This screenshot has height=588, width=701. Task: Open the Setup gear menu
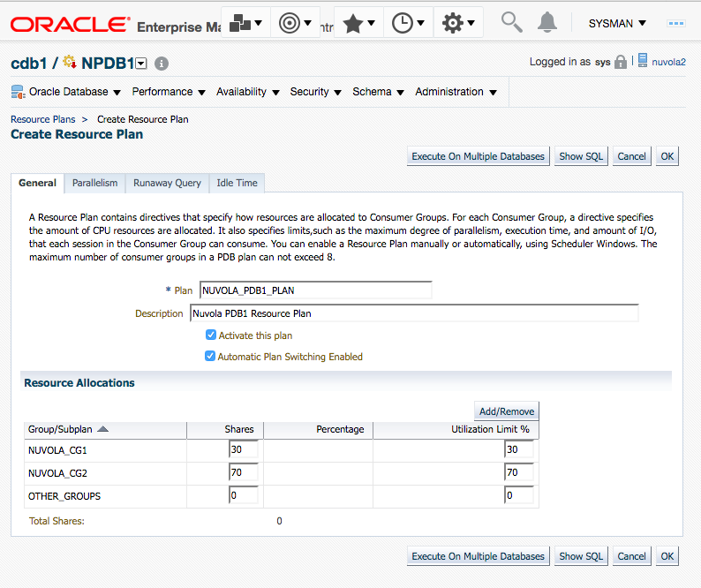click(458, 23)
